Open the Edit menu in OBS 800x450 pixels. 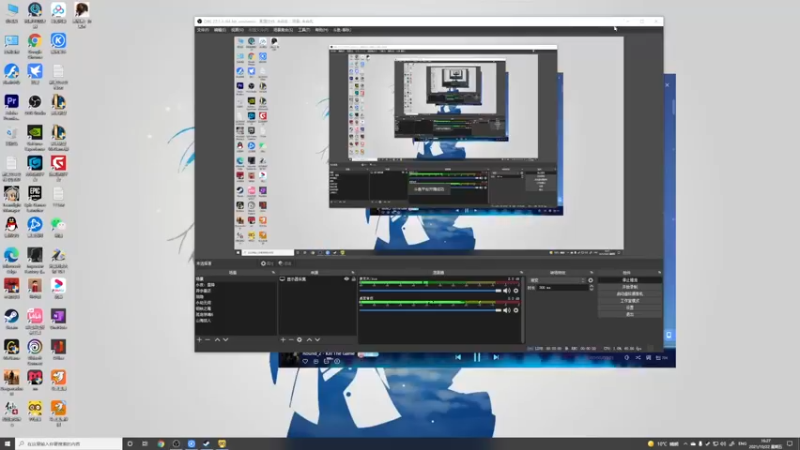pos(220,30)
